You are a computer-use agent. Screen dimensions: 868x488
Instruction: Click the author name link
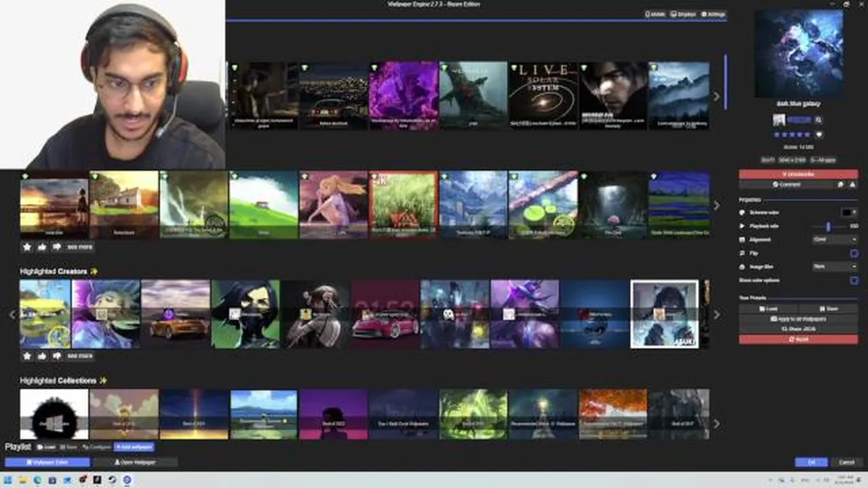(x=799, y=120)
